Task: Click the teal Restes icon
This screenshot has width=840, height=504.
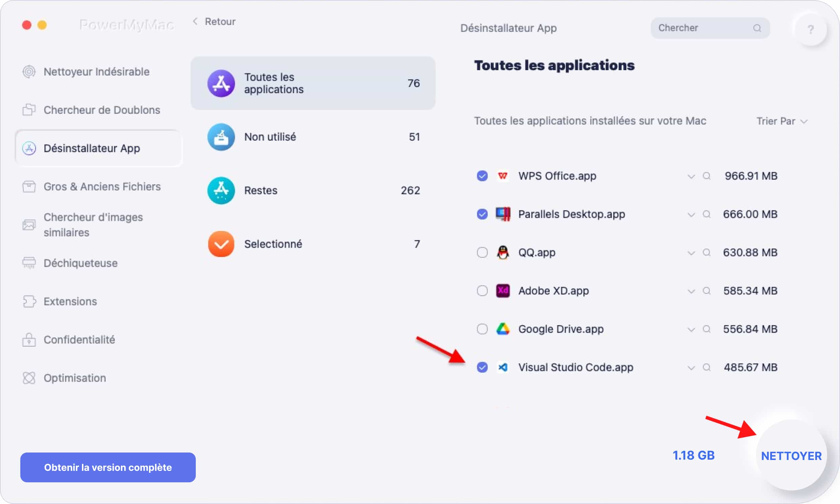Action: pyautogui.click(x=221, y=191)
